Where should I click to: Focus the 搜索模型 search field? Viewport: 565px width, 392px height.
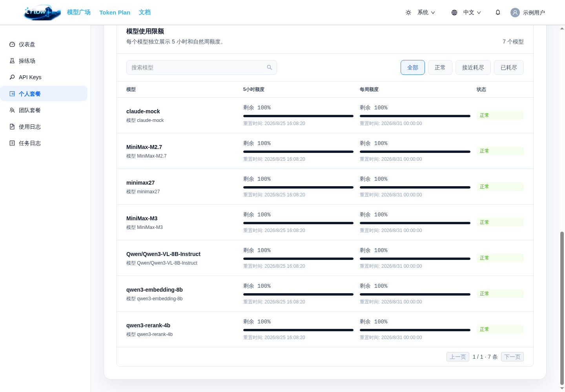[x=202, y=67]
